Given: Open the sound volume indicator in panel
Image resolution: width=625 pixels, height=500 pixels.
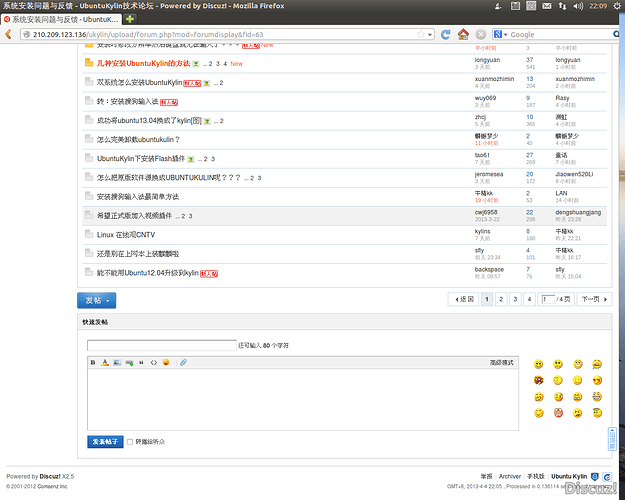Looking at the screenshot, I should point(578,6).
